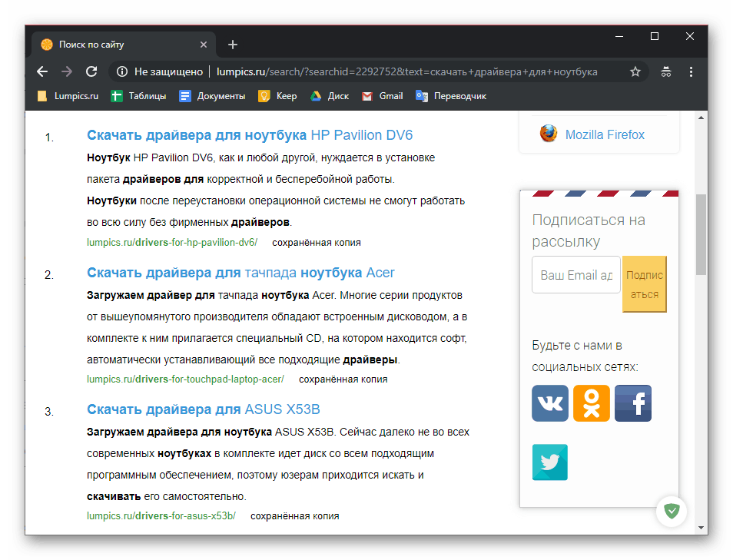Screen dimensions: 733x560
Task: Open site info next to 'Не защищено'
Action: [122, 71]
